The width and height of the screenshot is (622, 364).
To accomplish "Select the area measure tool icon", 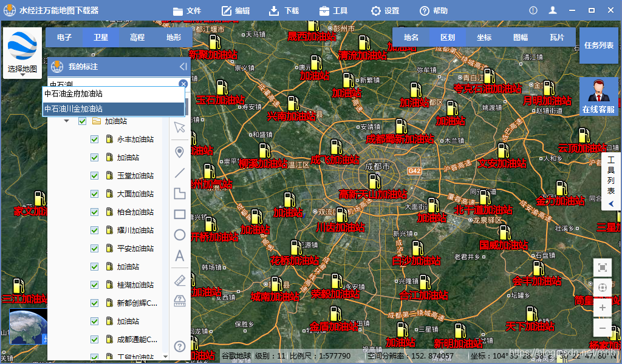I will point(180,301).
